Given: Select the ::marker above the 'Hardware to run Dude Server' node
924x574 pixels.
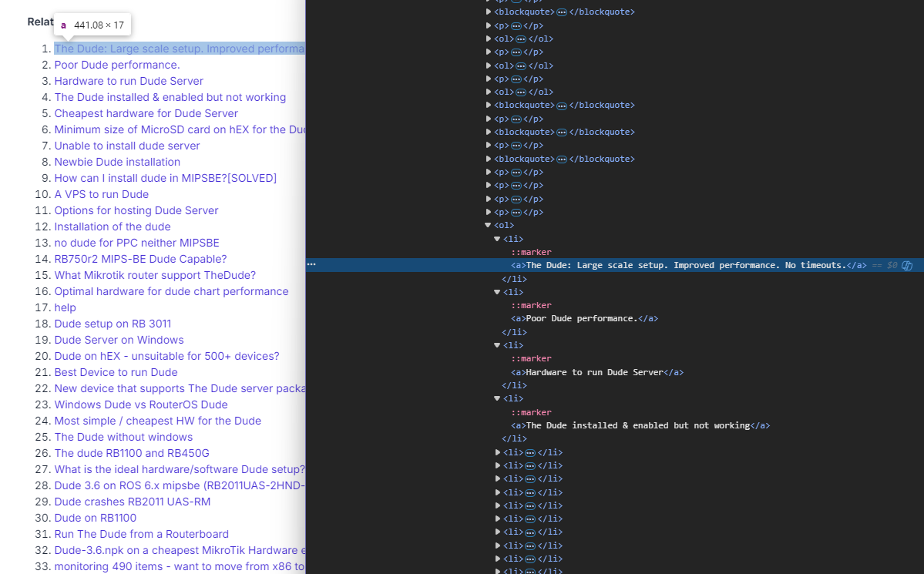Looking at the screenshot, I should (x=531, y=358).
